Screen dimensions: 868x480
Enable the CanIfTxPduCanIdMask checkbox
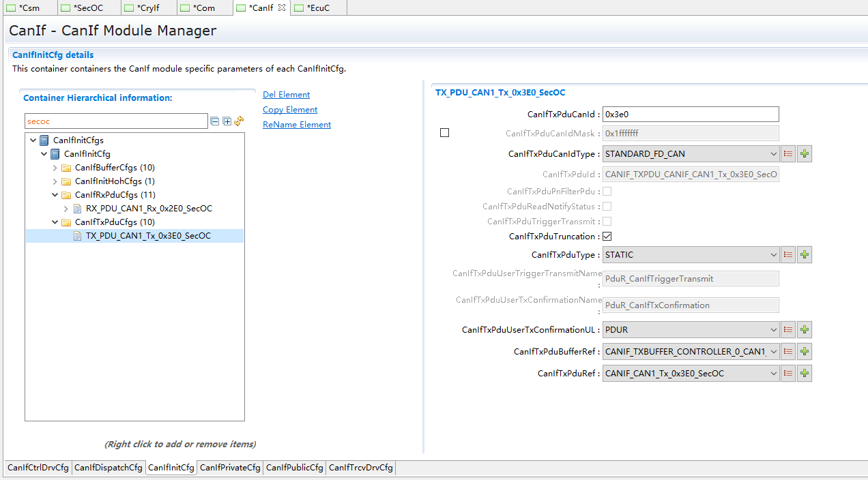(444, 133)
